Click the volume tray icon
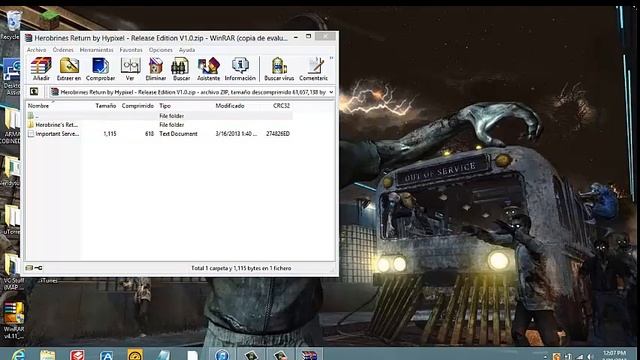Viewport: 640px width, 360px height. pyautogui.click(x=590, y=357)
